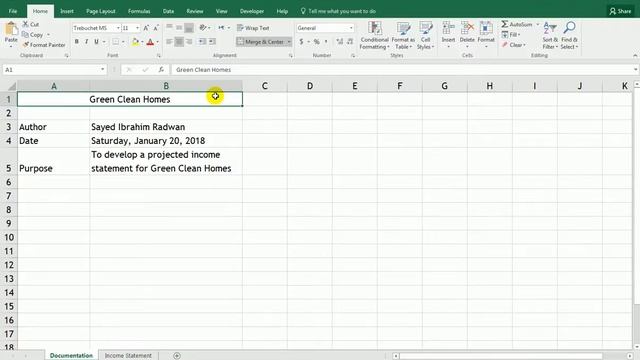Click the Share button

(x=620, y=11)
